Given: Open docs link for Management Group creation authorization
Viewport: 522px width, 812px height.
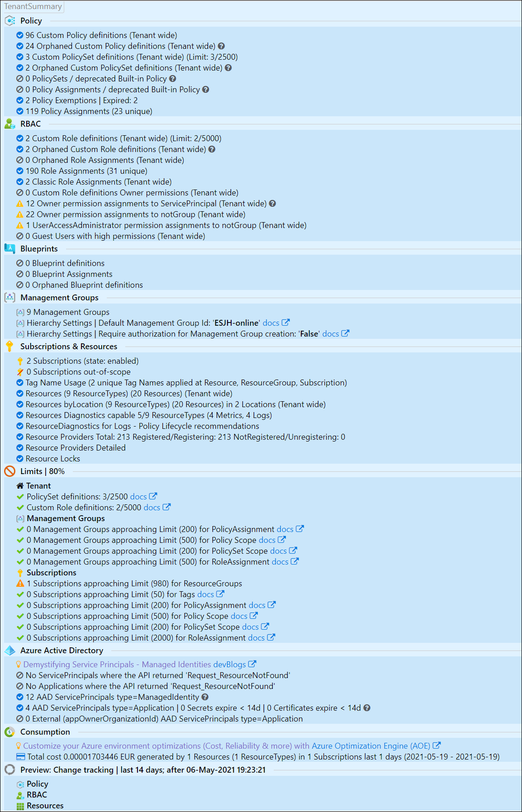Looking at the screenshot, I should (x=331, y=334).
